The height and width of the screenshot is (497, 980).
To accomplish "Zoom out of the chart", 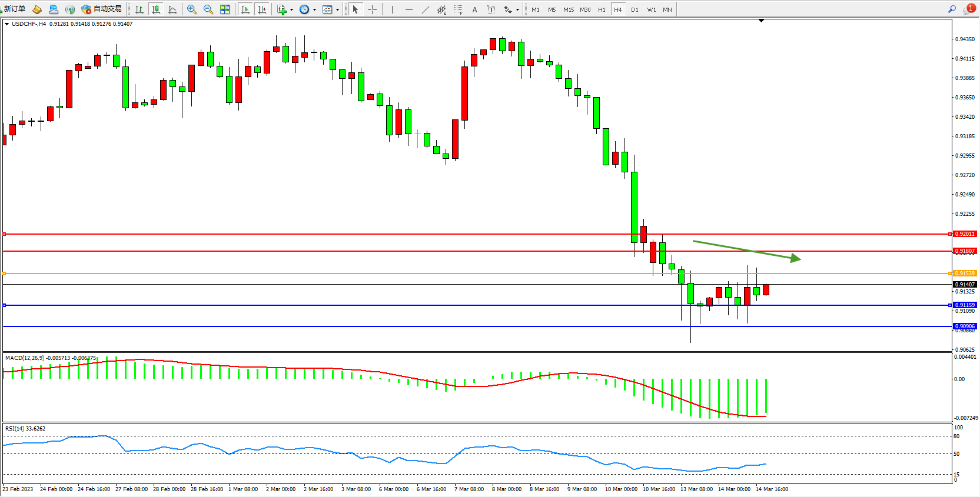I will coord(208,9).
